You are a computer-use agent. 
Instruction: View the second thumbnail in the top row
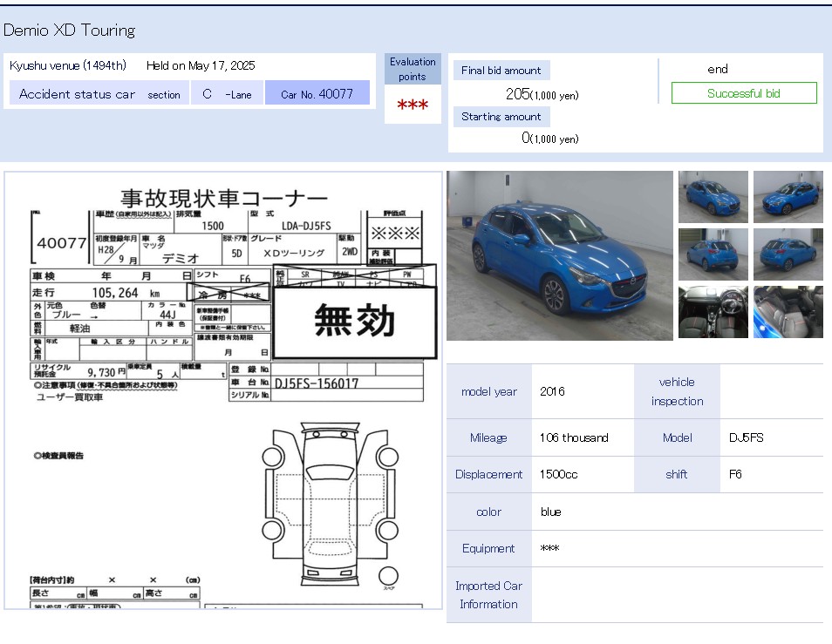tap(788, 197)
